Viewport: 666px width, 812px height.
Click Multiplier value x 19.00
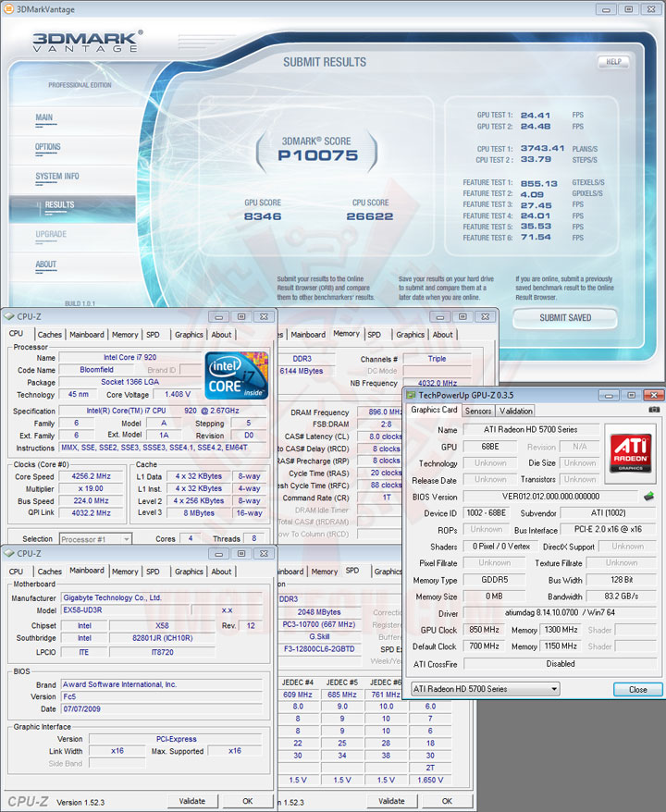92,489
